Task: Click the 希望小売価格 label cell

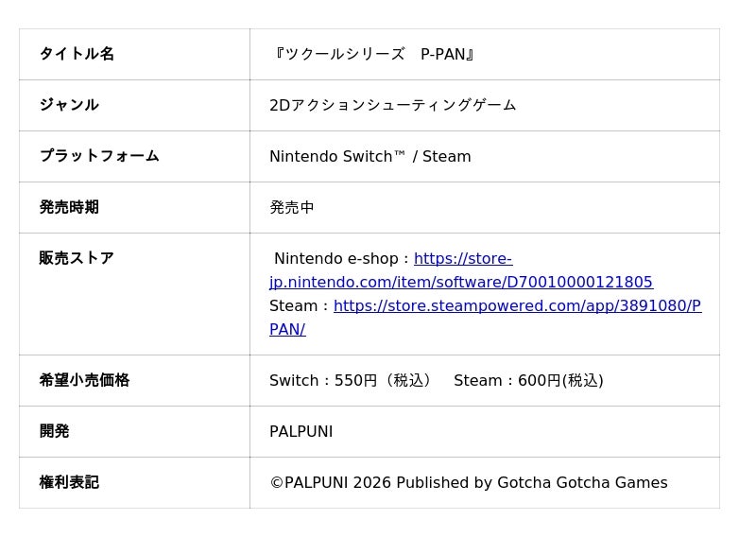Action: tap(134, 380)
